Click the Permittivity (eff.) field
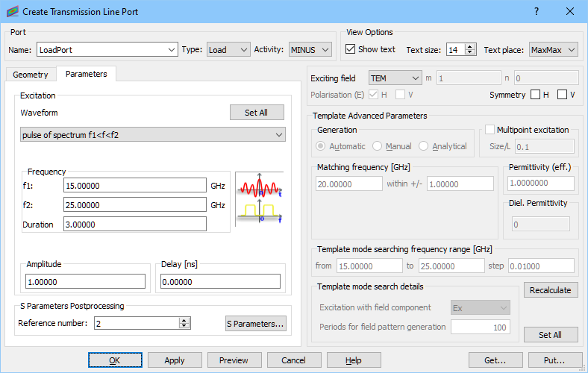 click(541, 183)
